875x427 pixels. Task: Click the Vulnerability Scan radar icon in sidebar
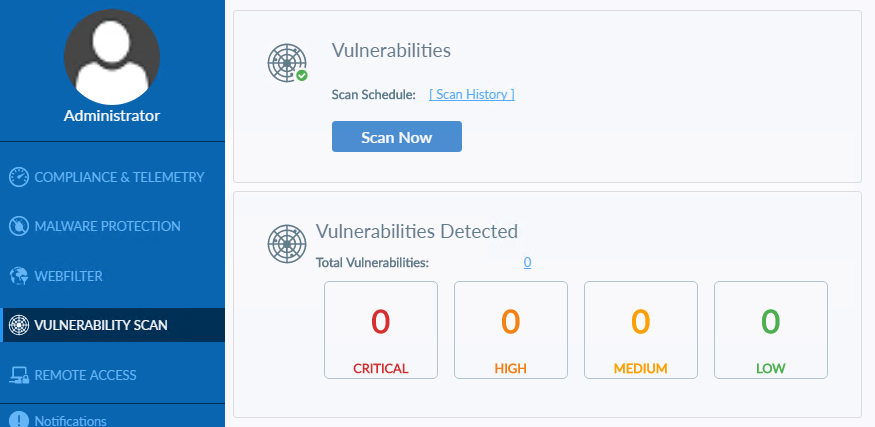(18, 325)
